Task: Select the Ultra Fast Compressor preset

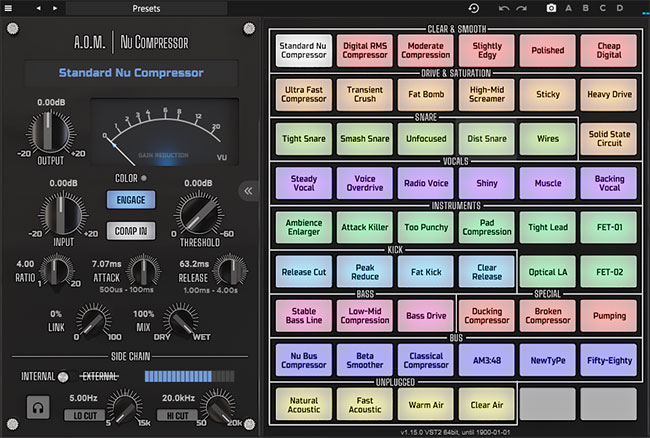Action: (x=304, y=94)
